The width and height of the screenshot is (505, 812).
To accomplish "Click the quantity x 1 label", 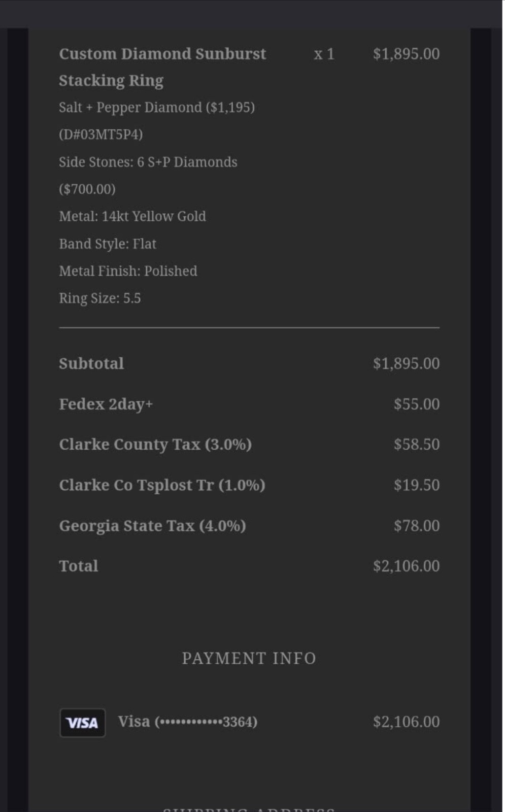I will [324, 54].
